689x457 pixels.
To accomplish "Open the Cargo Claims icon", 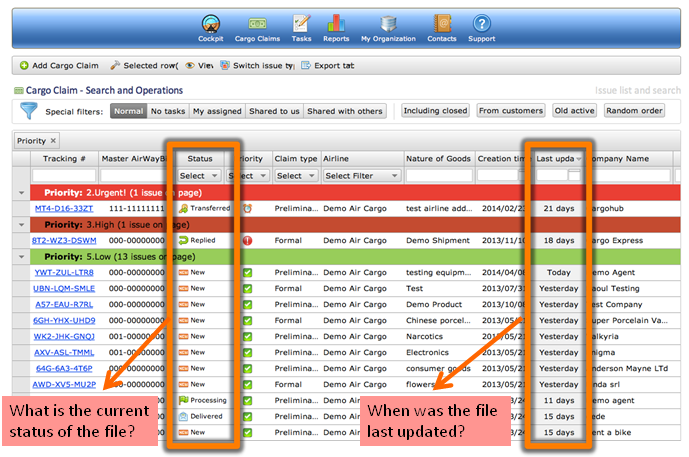I will tap(255, 23).
